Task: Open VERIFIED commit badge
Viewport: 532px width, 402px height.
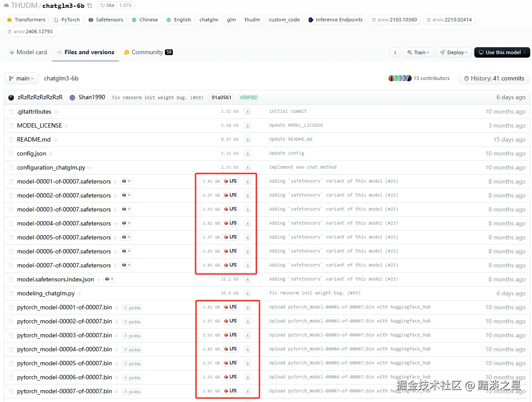Action: [248, 97]
